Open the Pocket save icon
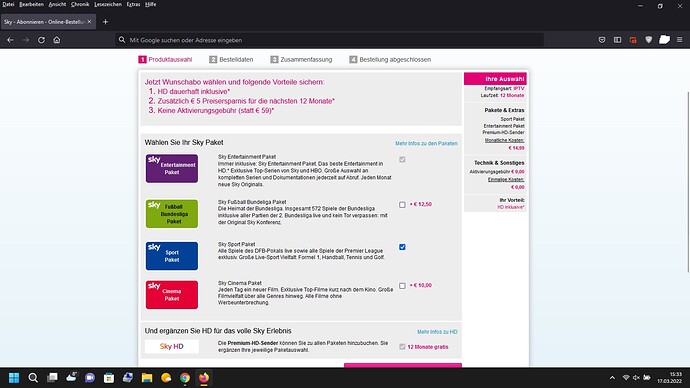The height and width of the screenshot is (388, 690). (x=602, y=40)
